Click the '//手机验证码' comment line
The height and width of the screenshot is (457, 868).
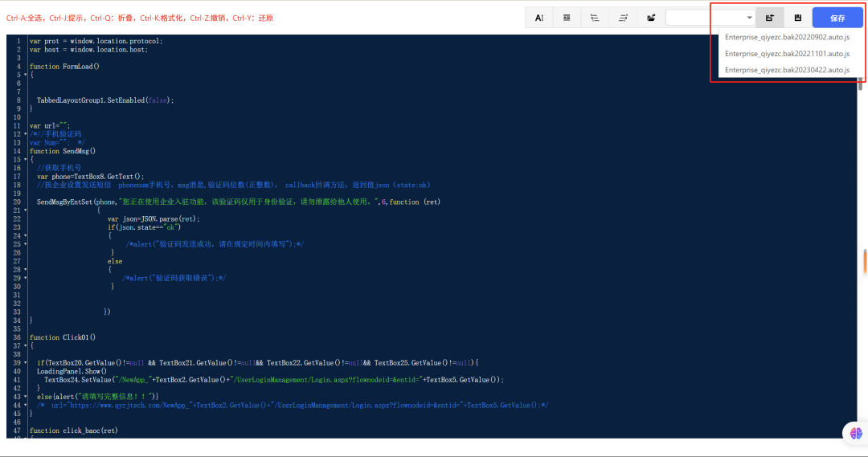point(55,134)
